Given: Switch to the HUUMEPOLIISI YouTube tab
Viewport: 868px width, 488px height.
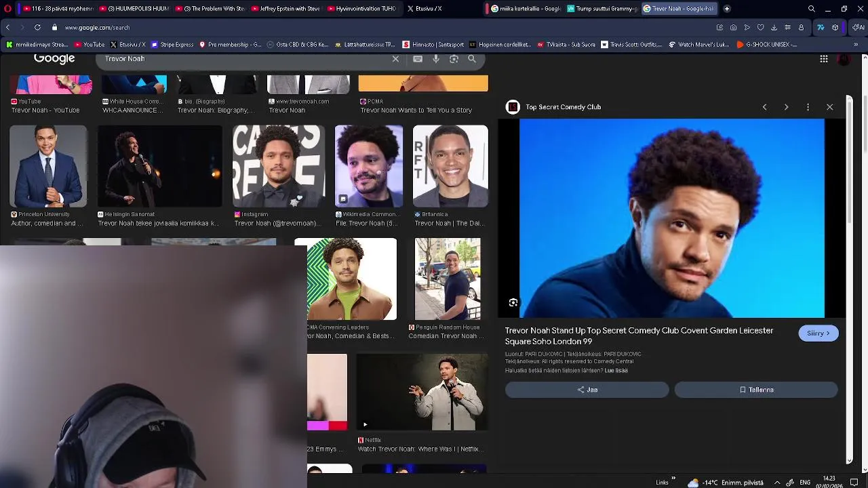Looking at the screenshot, I should (x=133, y=9).
